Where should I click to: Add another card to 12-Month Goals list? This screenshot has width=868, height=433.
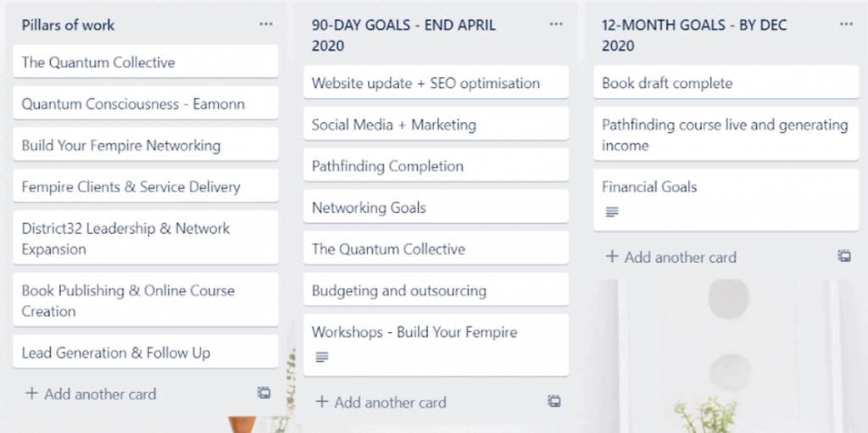(x=671, y=257)
